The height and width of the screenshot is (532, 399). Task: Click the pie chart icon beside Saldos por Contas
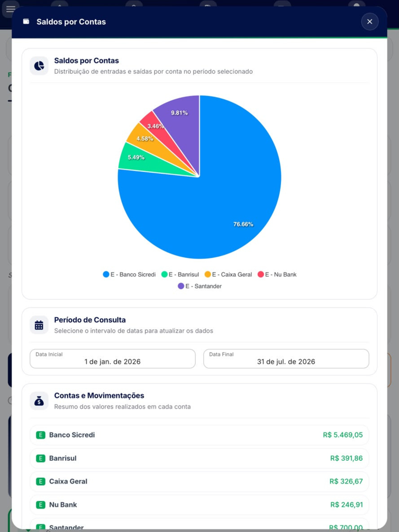39,66
